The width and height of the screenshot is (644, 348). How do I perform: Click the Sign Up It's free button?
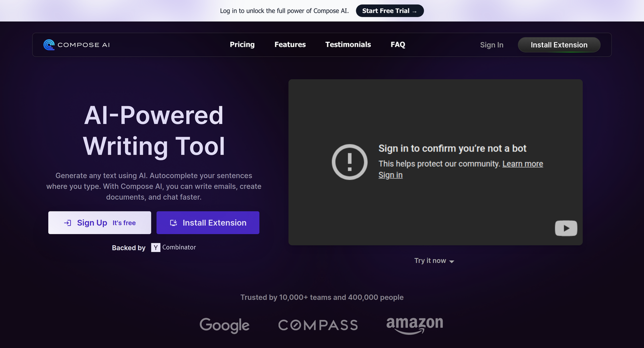(100, 223)
